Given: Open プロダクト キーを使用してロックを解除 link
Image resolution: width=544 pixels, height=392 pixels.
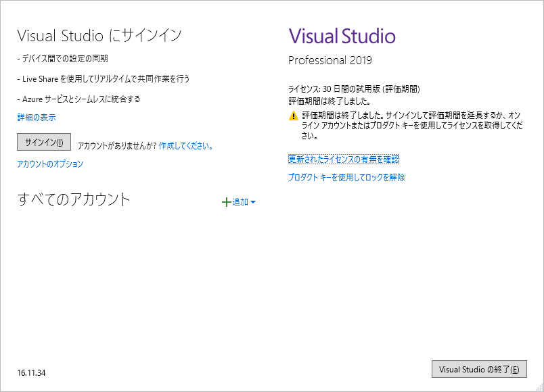Looking at the screenshot, I should tap(346, 178).
